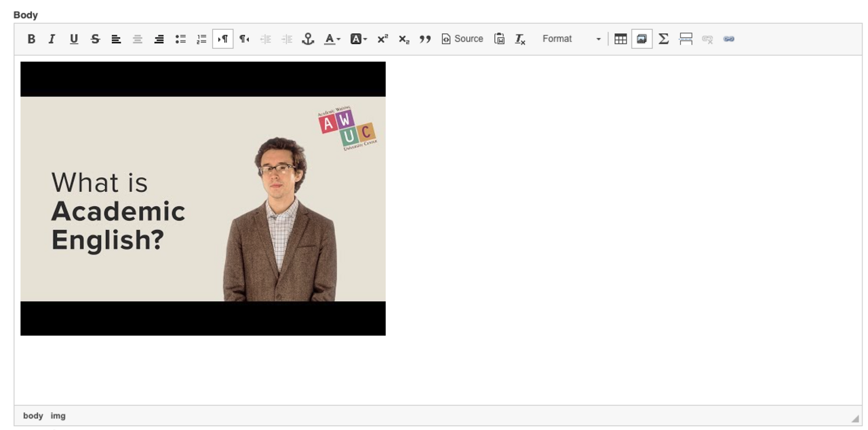Image resolution: width=868 pixels, height=430 pixels.
Task: Click the image button in toolbar
Action: 642,39
